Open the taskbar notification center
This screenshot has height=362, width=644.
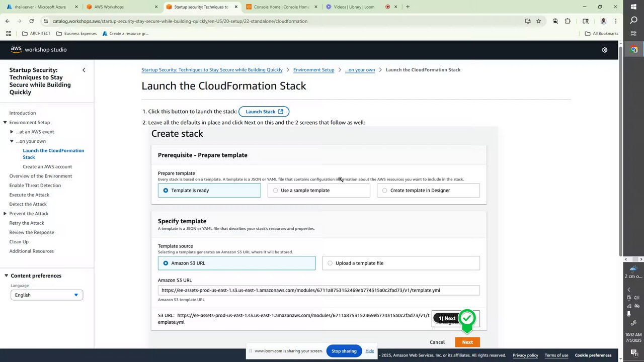(x=633, y=353)
